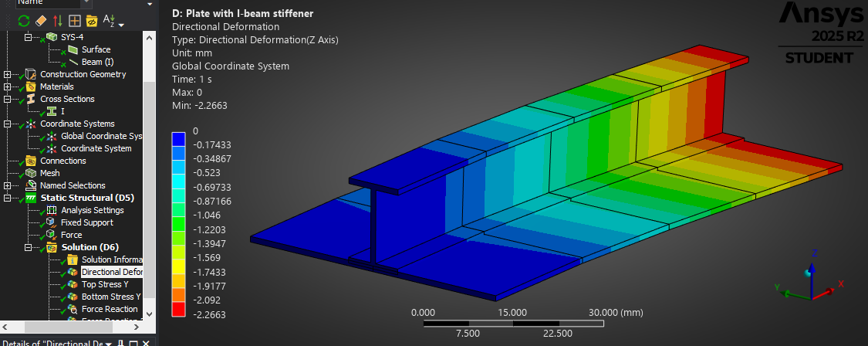Click the Cross Sections icon
868x346 pixels.
(x=31, y=99)
